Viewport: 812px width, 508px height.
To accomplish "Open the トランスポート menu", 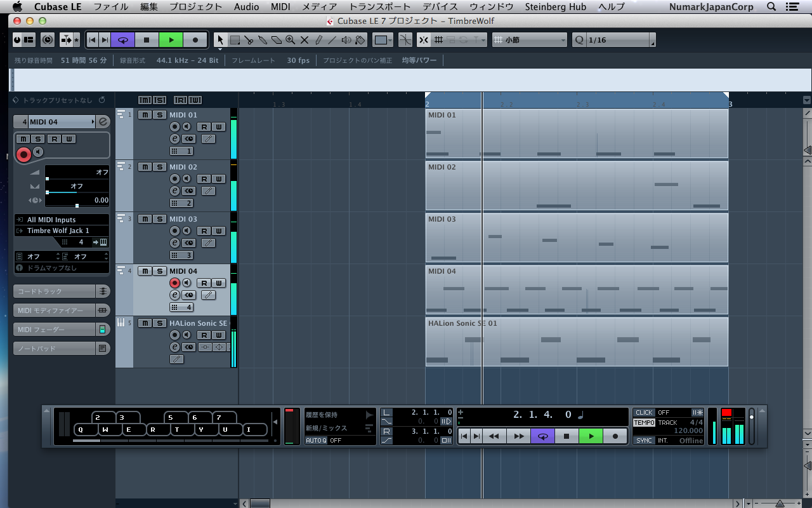I will click(x=380, y=7).
